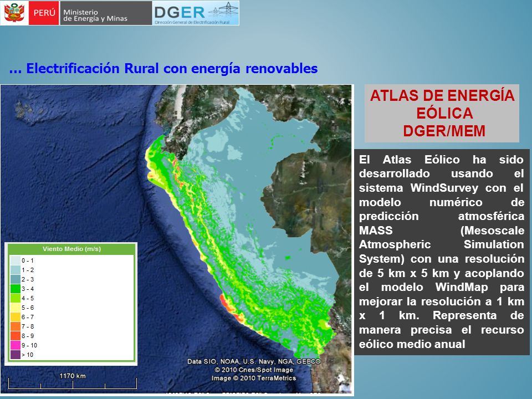Click the 1 - 2 color swatch
Viewport: 532px width, 399px height.
(16, 270)
